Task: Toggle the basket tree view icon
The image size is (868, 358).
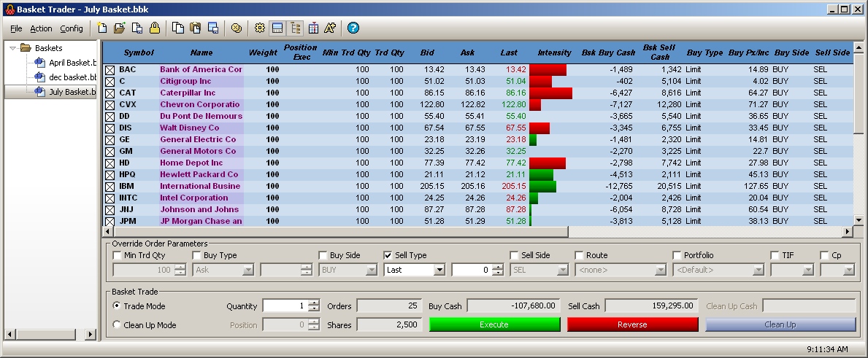Action: pos(296,28)
